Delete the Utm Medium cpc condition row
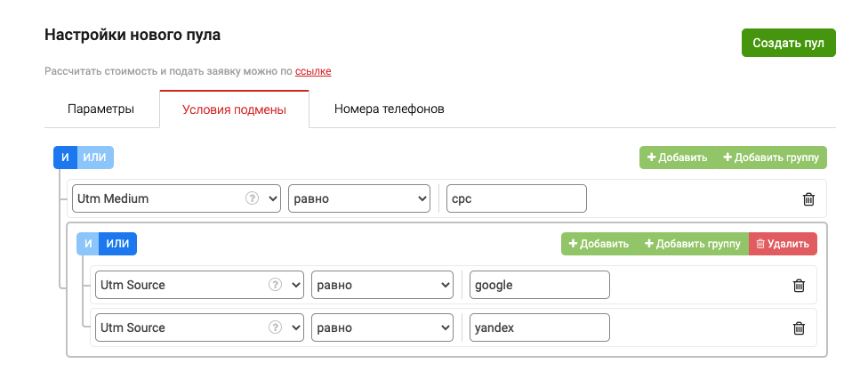Screen dimensions: 868x388 [x=808, y=199]
